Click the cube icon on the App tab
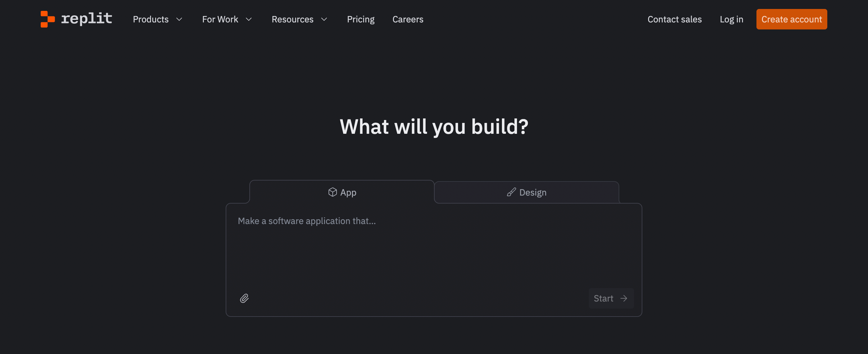The height and width of the screenshot is (354, 868). click(x=332, y=192)
